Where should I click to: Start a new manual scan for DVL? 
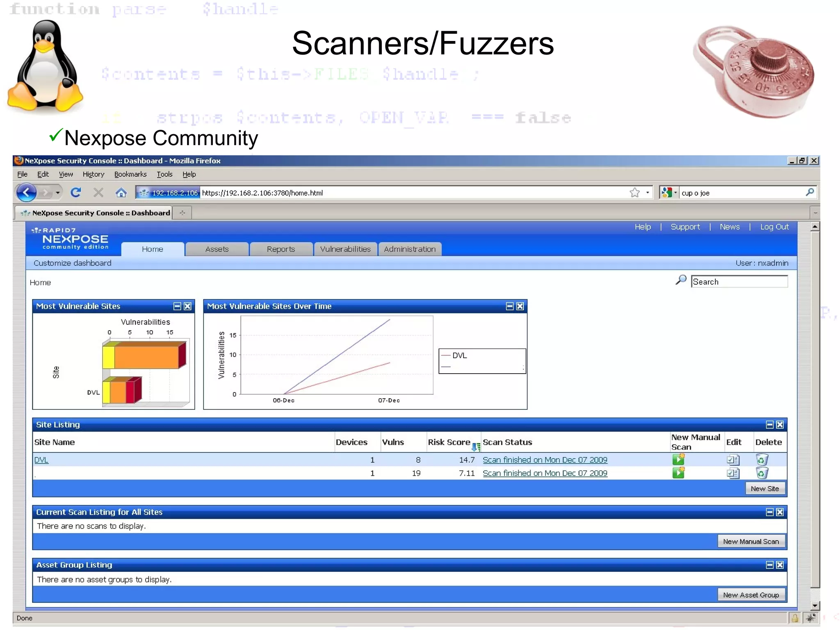[678, 459]
